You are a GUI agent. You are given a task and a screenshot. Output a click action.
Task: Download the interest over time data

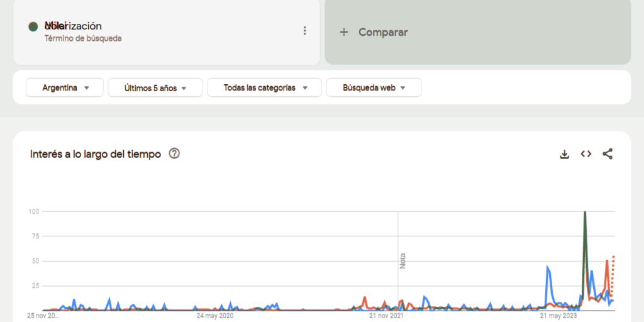pos(564,154)
